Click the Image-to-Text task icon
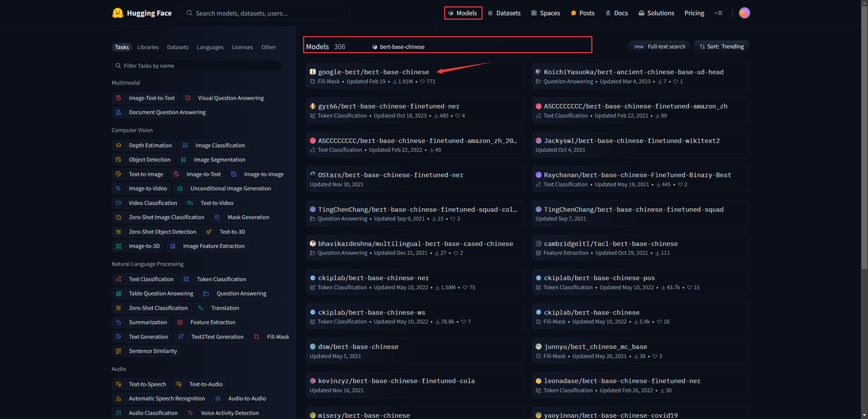Image resolution: width=868 pixels, height=419 pixels. point(176,174)
